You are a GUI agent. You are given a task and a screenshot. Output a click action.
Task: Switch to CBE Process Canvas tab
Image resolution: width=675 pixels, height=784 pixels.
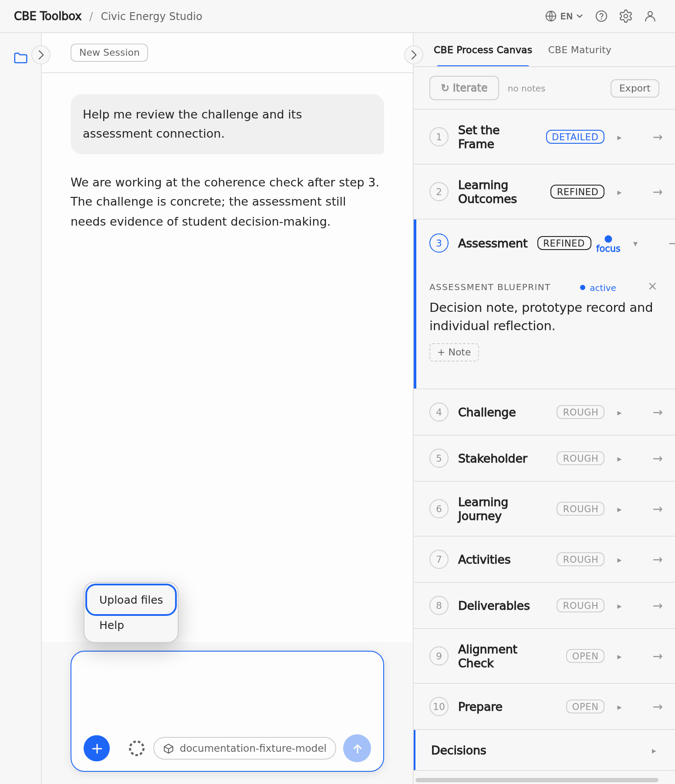(x=483, y=50)
